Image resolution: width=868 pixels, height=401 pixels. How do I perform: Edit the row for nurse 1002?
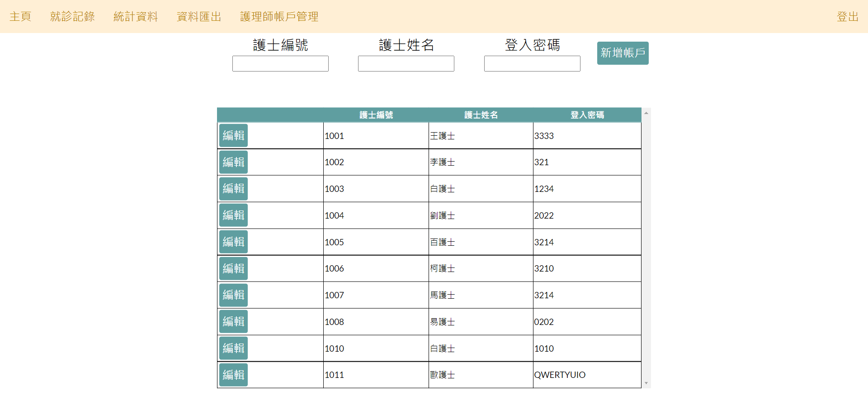click(233, 162)
